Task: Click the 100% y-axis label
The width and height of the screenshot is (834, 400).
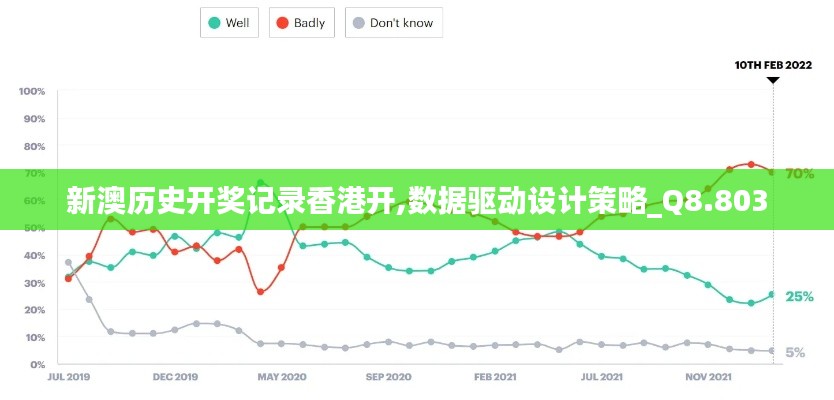Action: coord(32,91)
